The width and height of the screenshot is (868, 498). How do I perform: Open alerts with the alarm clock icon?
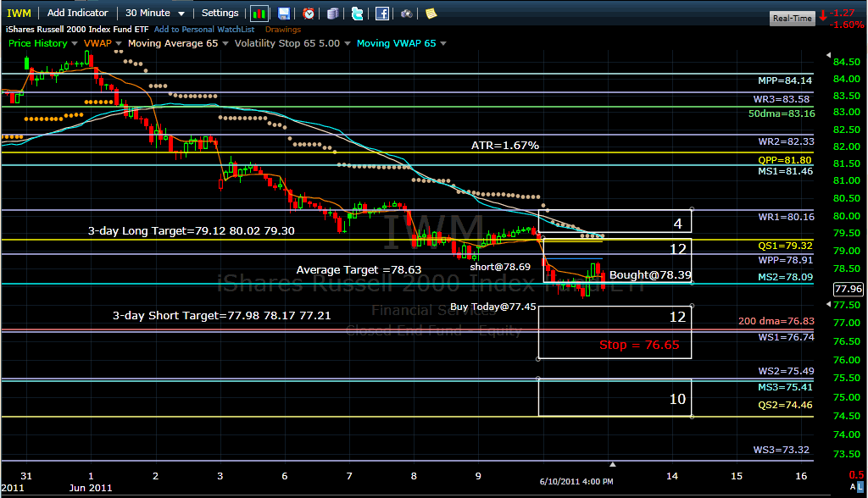coord(309,14)
